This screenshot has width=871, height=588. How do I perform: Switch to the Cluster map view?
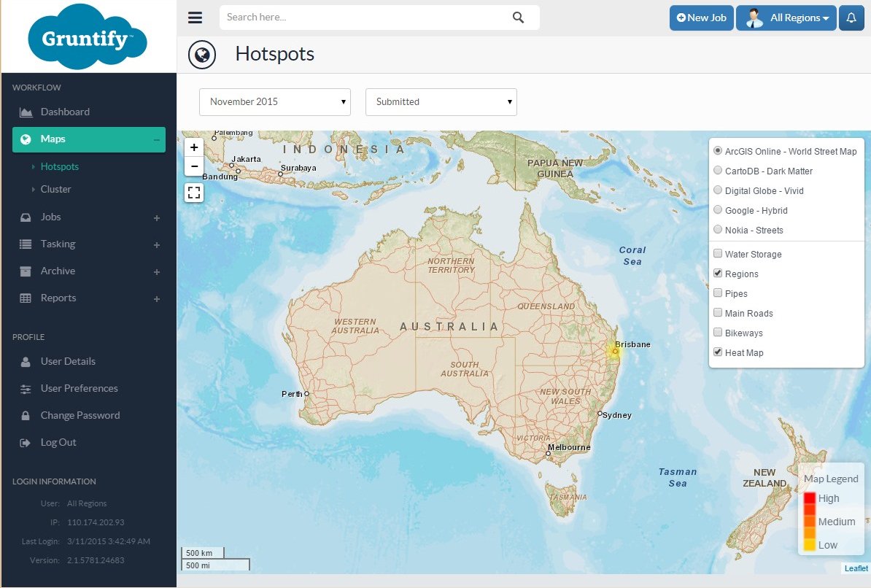tap(55, 189)
